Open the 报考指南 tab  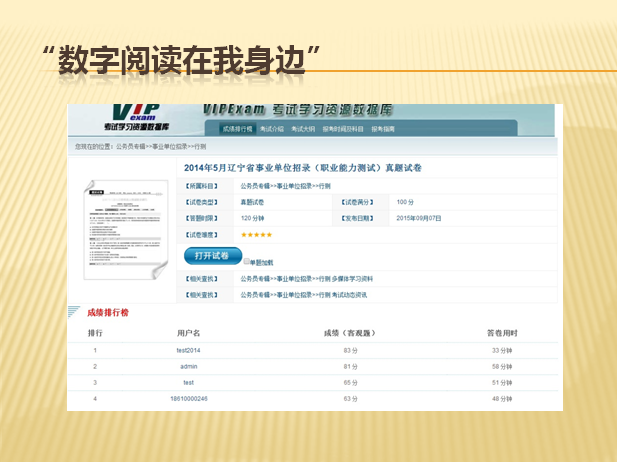(384, 129)
